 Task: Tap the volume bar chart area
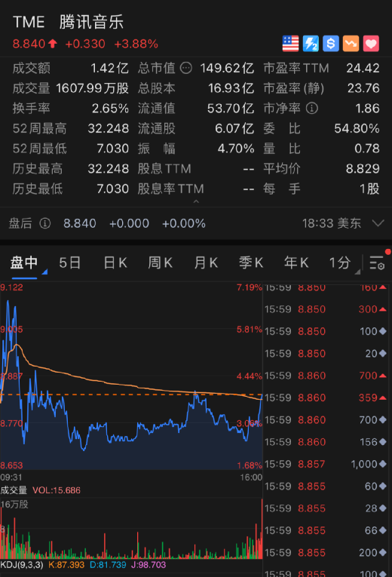coord(131,529)
